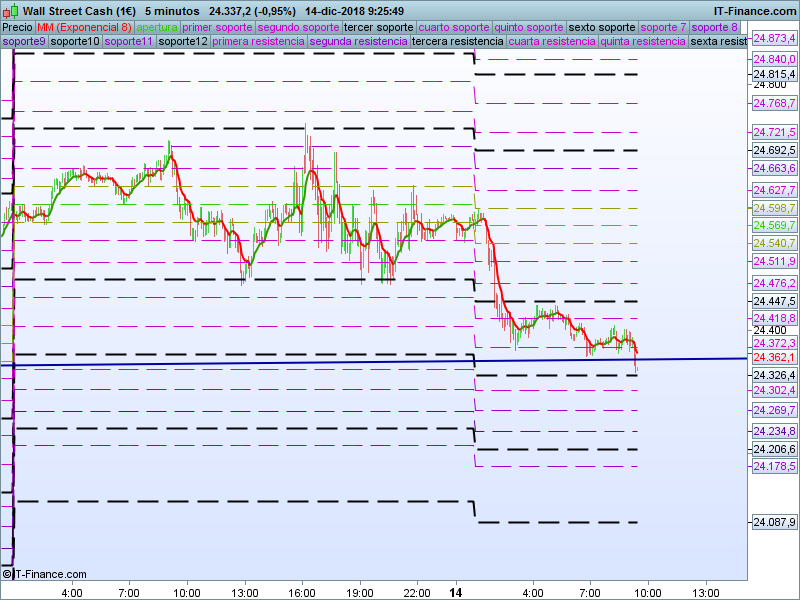
Task: Select the tercera resistencia label
Action: (x=458, y=41)
